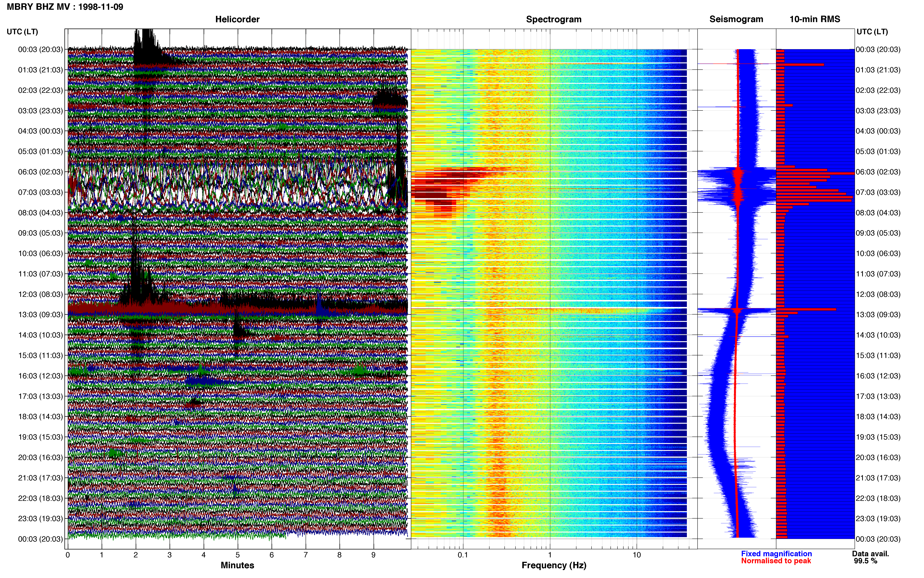Image resolution: width=924 pixels, height=578 pixels.
Task: Click the left time label '17:03 (13:03)'
Action: 41,396
